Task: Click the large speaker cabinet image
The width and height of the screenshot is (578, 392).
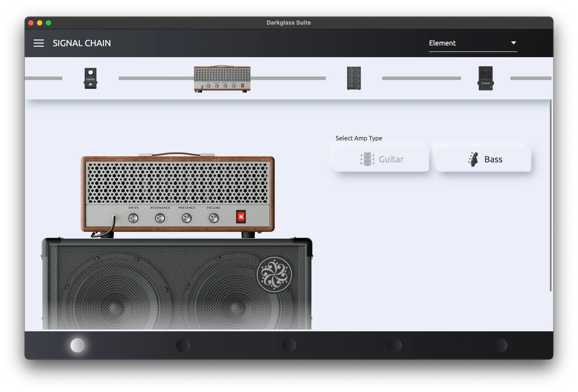Action: (x=177, y=283)
